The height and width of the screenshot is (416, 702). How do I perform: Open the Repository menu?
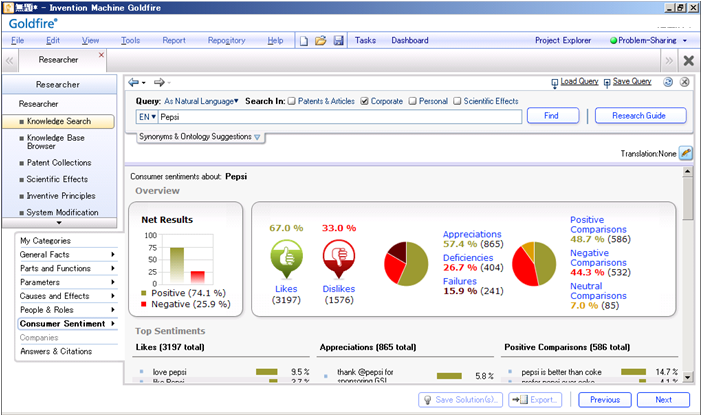(227, 40)
